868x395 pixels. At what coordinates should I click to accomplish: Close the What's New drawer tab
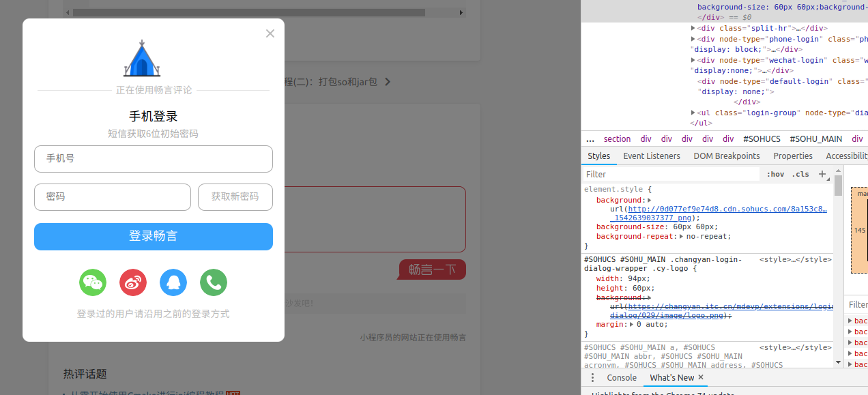tap(701, 378)
